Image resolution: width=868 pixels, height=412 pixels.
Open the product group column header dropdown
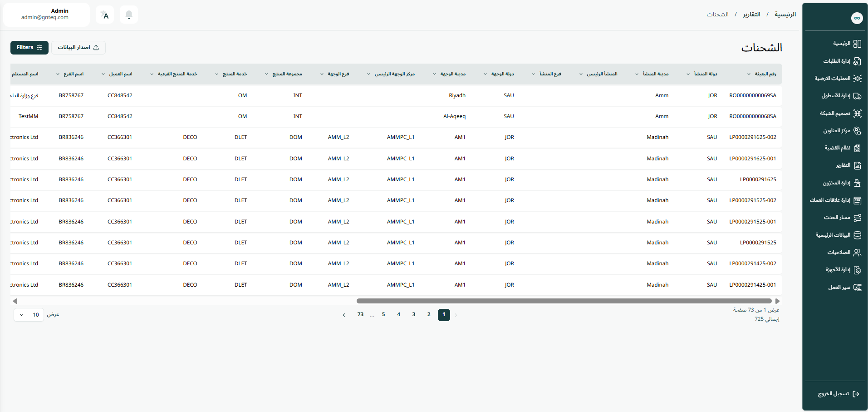pyautogui.click(x=267, y=74)
